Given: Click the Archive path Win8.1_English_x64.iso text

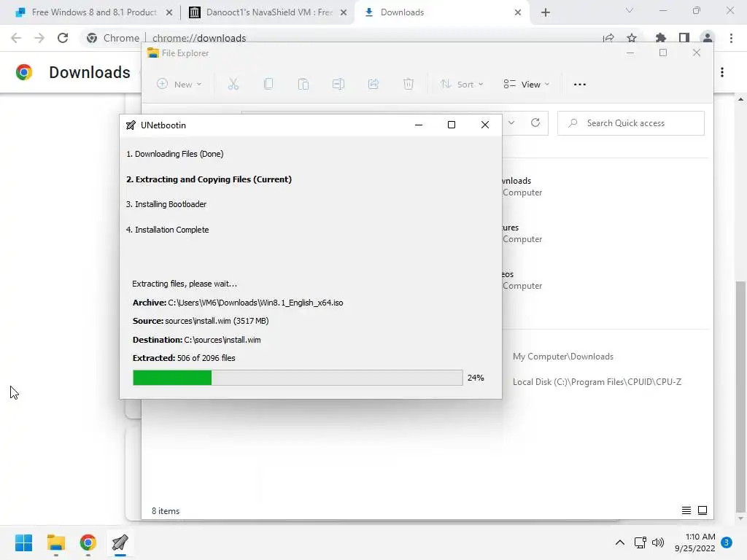Looking at the screenshot, I should [x=238, y=303].
